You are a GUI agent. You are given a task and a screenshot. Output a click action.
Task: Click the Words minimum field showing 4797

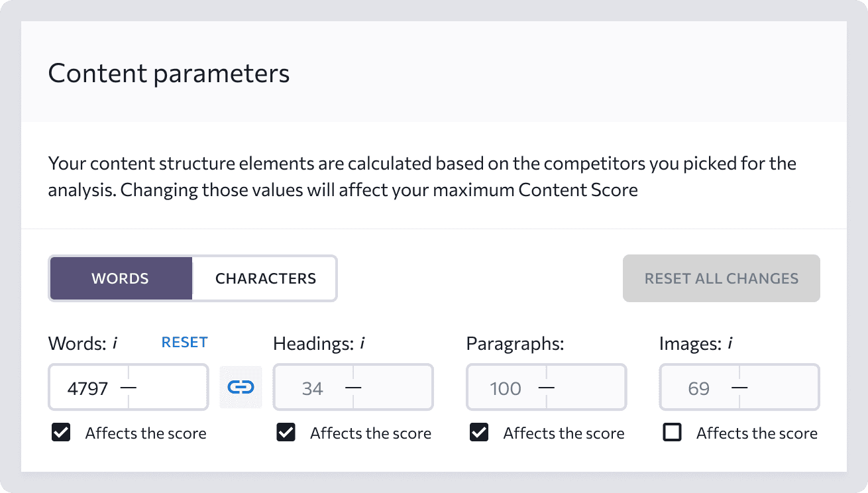pos(89,388)
